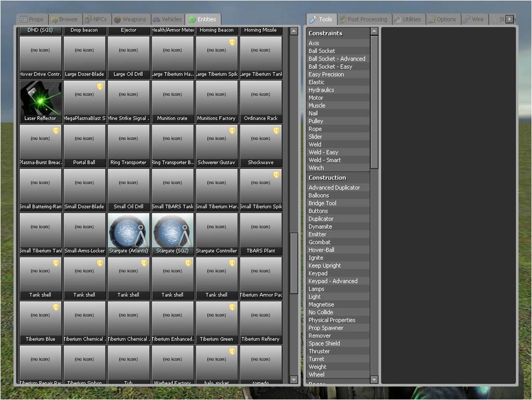This screenshot has height=400, width=532.
Task: Spawn the Small Oil Drill entity
Action: [129, 189]
